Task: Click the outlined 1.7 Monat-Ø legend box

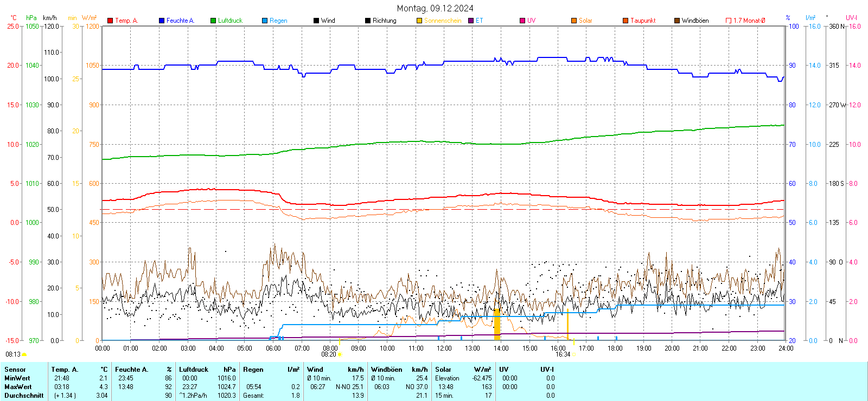Action: (729, 21)
